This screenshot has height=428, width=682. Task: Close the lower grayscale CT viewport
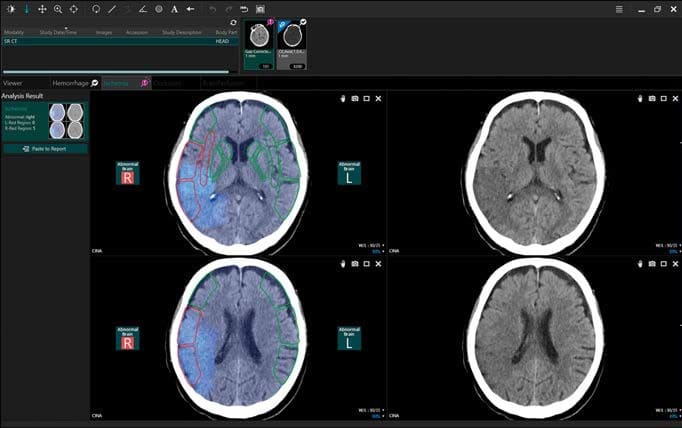(675, 264)
